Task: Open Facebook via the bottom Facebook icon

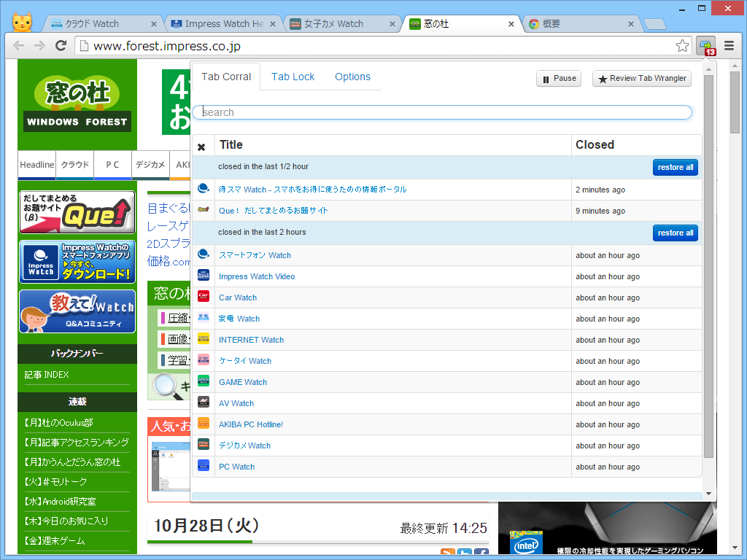Action: pos(481,552)
